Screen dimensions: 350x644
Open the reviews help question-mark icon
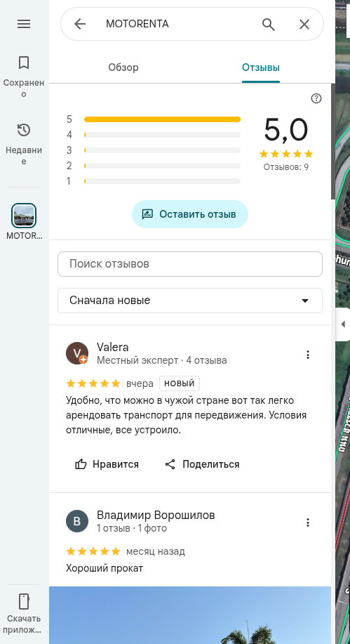point(316,98)
